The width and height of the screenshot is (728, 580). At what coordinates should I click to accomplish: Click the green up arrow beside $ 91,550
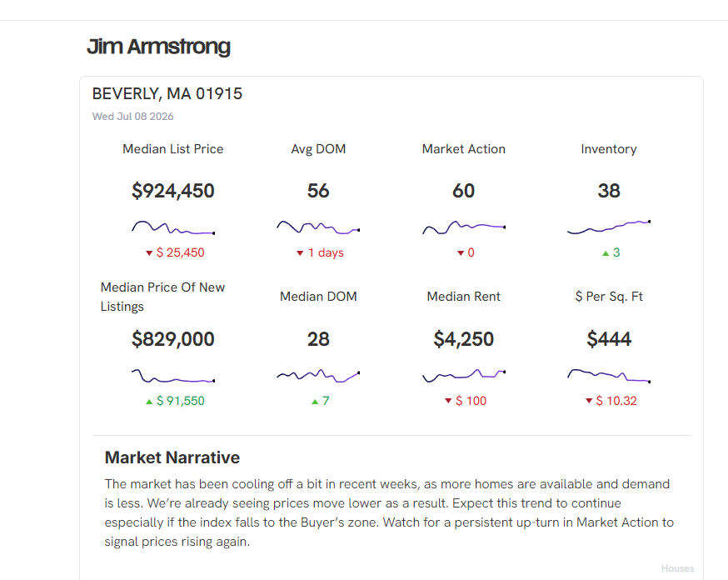coord(149,402)
